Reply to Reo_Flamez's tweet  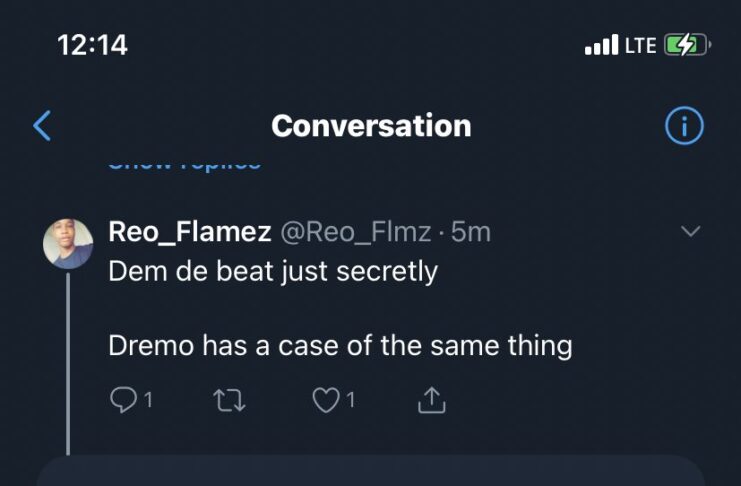point(122,401)
